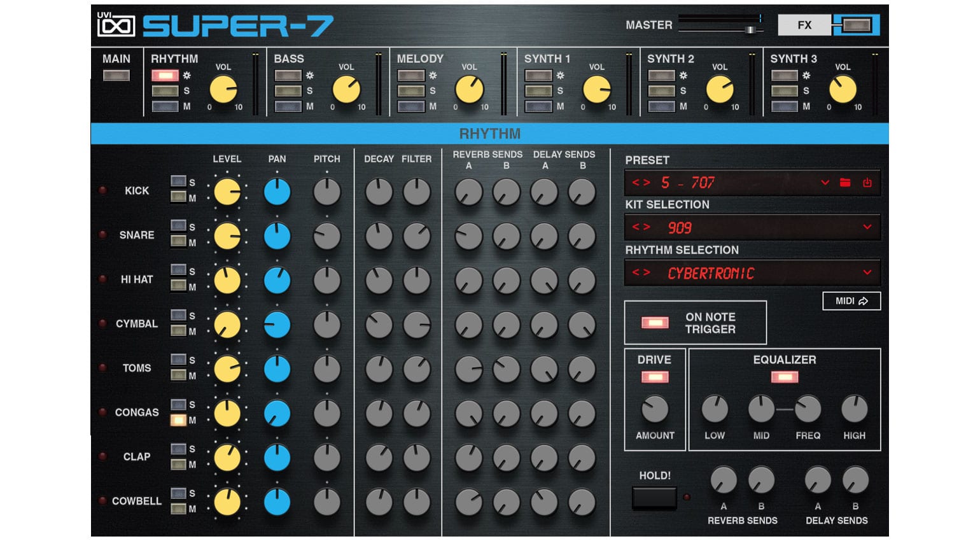Click the Rhythm snowflake freeze icon
This screenshot has width=980, height=541.
187,75
